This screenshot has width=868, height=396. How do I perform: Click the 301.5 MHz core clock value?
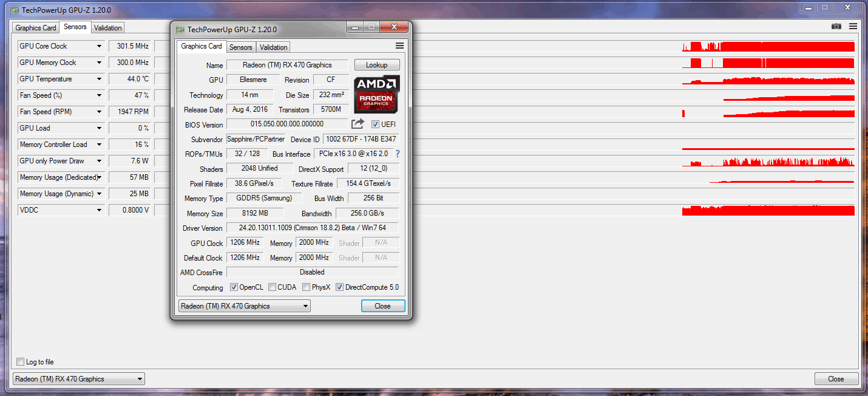coord(130,46)
